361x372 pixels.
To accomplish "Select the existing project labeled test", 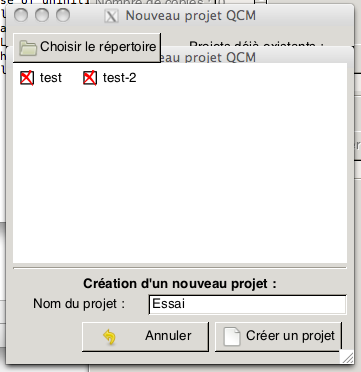I will [x=51, y=78].
